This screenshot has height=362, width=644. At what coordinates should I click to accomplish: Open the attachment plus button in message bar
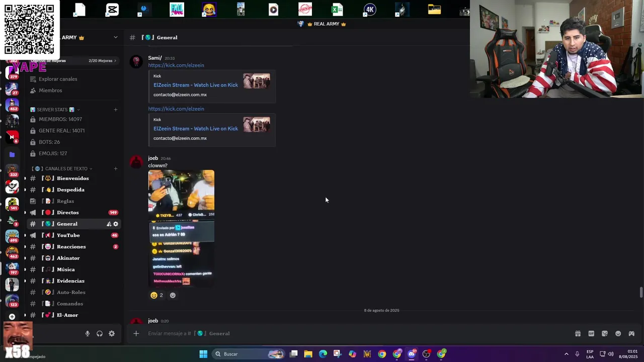(x=136, y=333)
